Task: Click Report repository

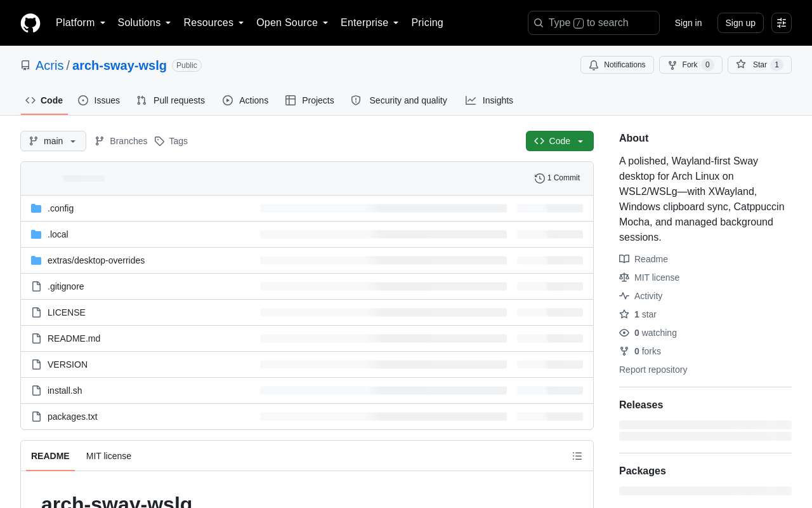Action: tap(653, 370)
